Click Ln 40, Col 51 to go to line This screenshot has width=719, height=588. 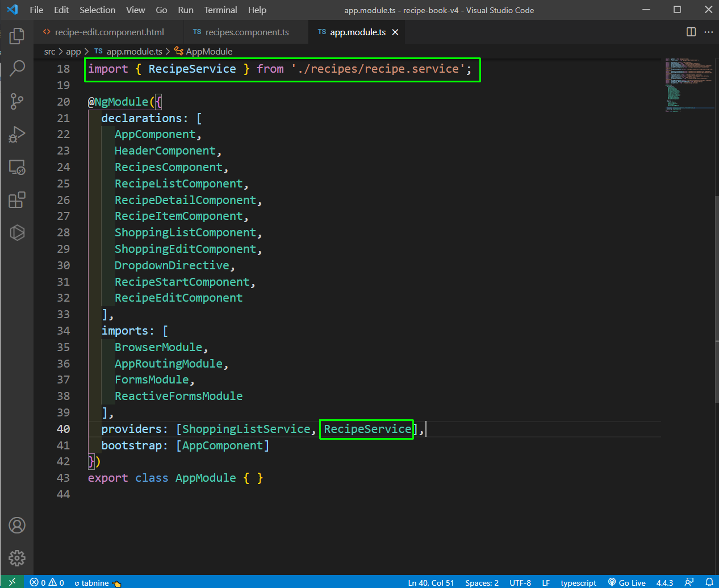[431, 582]
